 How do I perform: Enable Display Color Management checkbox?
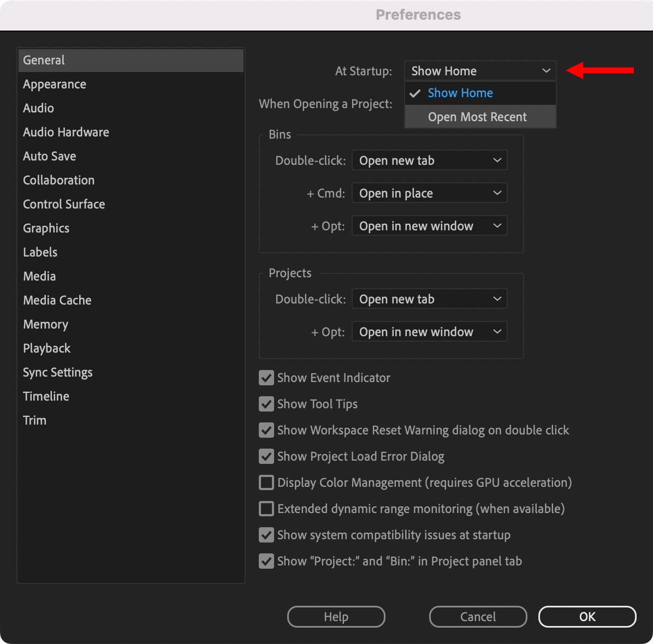pos(266,483)
